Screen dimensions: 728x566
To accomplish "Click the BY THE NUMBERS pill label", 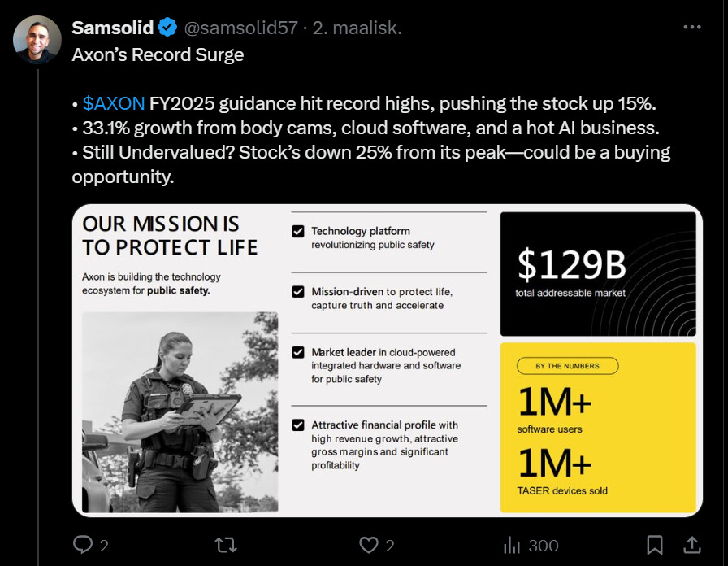I will tap(567, 366).
